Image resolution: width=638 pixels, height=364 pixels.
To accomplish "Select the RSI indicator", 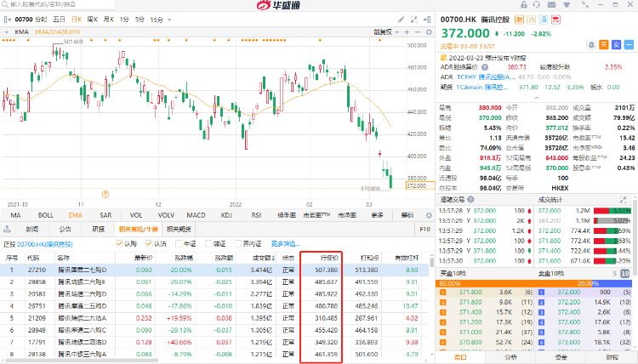I will 256,215.
